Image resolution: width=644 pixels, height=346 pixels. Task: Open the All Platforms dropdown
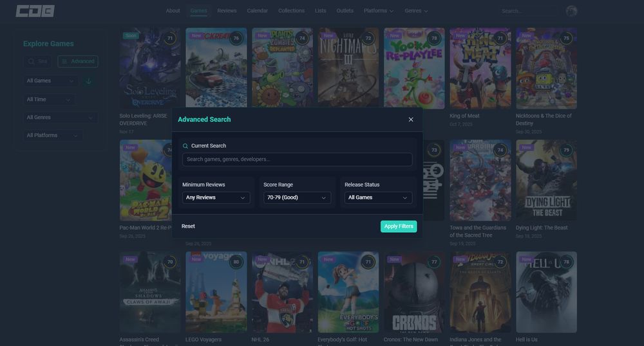(53, 135)
